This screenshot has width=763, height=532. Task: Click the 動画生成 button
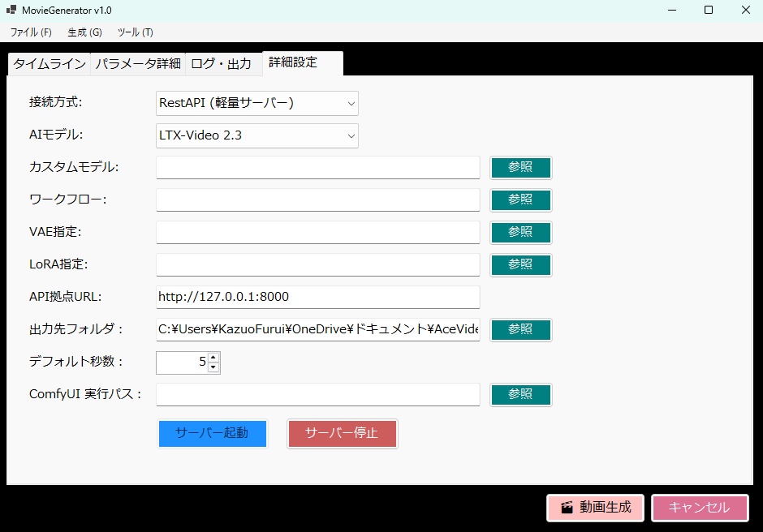coord(596,508)
